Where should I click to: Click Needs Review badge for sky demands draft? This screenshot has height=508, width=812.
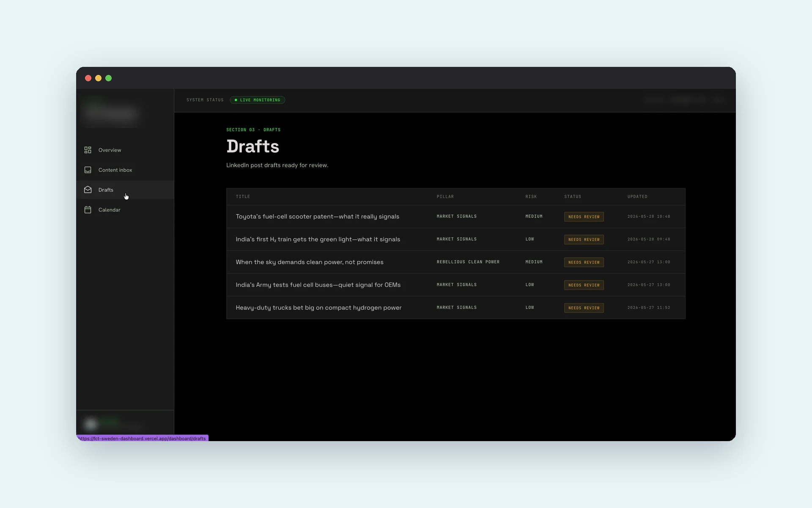tap(584, 262)
